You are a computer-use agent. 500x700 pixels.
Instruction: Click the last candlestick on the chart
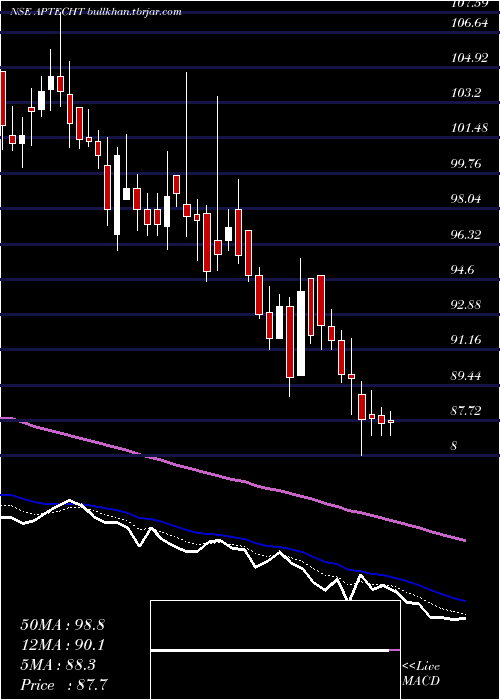pyautogui.click(x=391, y=421)
